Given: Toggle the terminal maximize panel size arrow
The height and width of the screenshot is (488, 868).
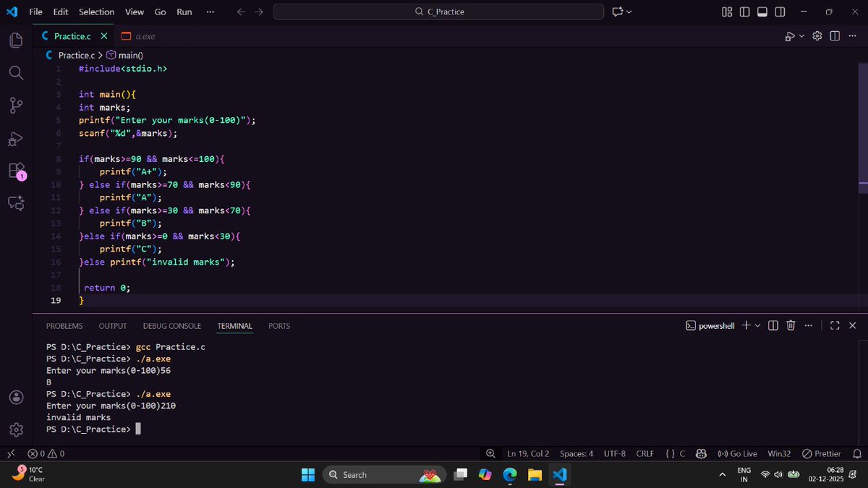Looking at the screenshot, I should pos(834,325).
